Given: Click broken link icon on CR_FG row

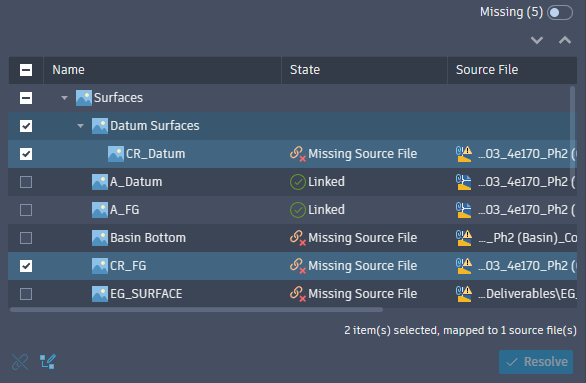Looking at the screenshot, I should 298,266.
